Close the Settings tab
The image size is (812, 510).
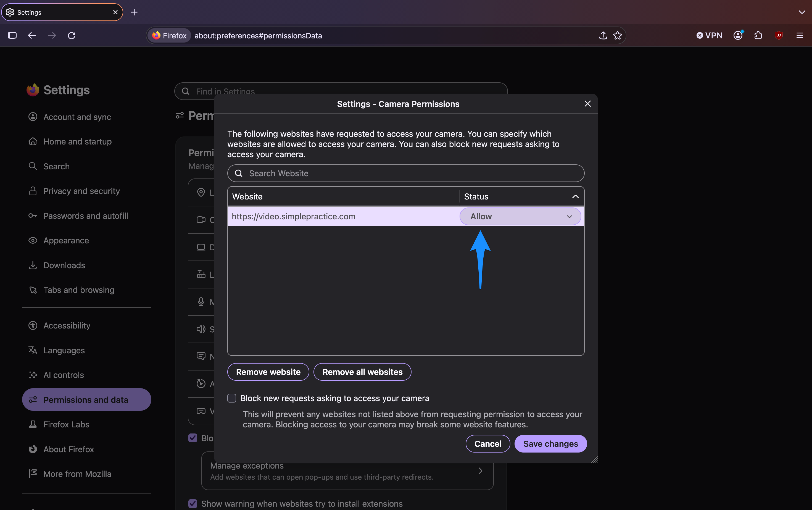pyautogui.click(x=115, y=12)
